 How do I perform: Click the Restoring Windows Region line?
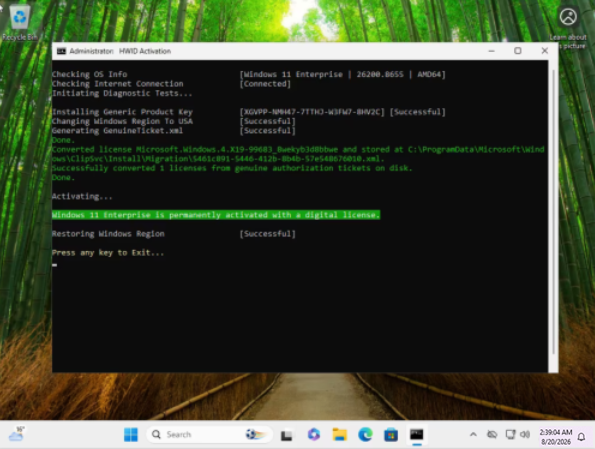point(174,234)
